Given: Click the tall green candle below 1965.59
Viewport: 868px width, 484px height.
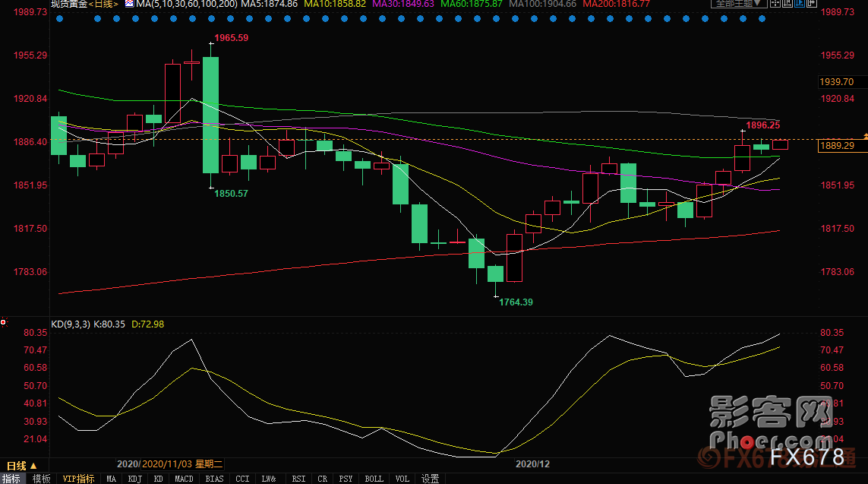Looking at the screenshot, I should [x=210, y=115].
